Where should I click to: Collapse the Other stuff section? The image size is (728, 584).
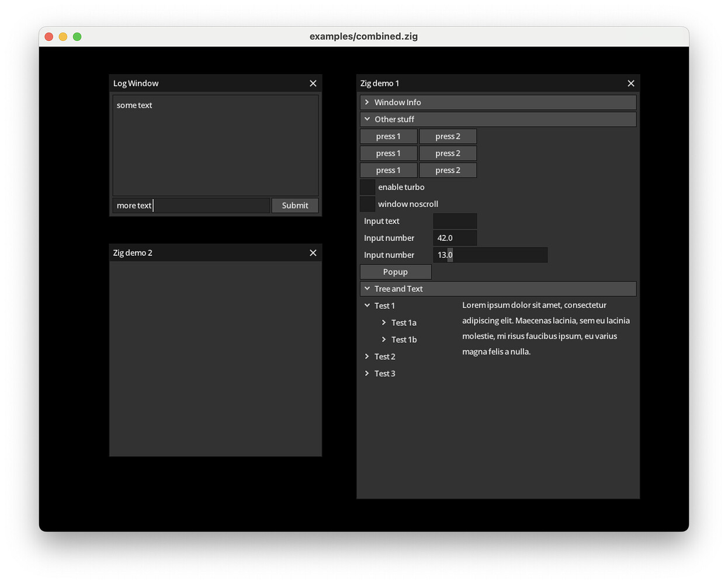498,119
